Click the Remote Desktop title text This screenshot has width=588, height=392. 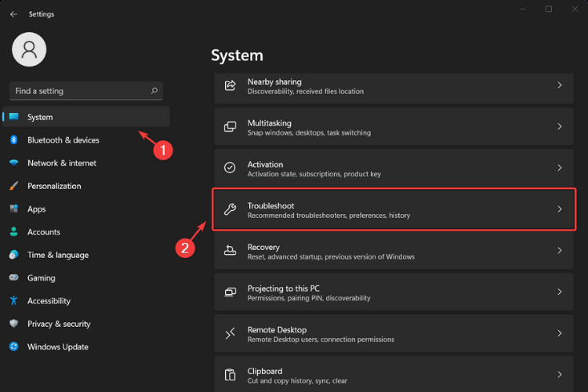[277, 330]
